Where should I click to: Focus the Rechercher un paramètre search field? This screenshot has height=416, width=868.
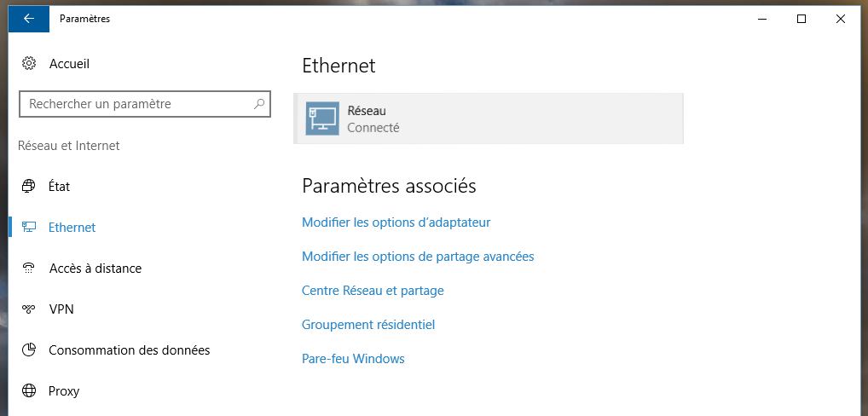click(136, 104)
